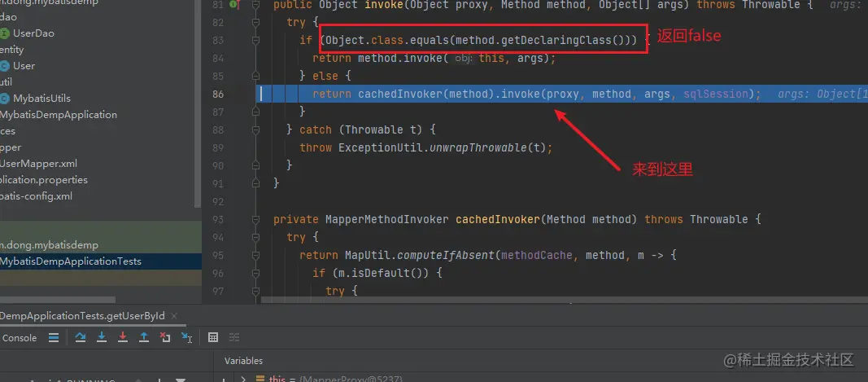This screenshot has height=382, width=868.
Task: Click MapUtil on line 95
Action: click(x=368, y=255)
